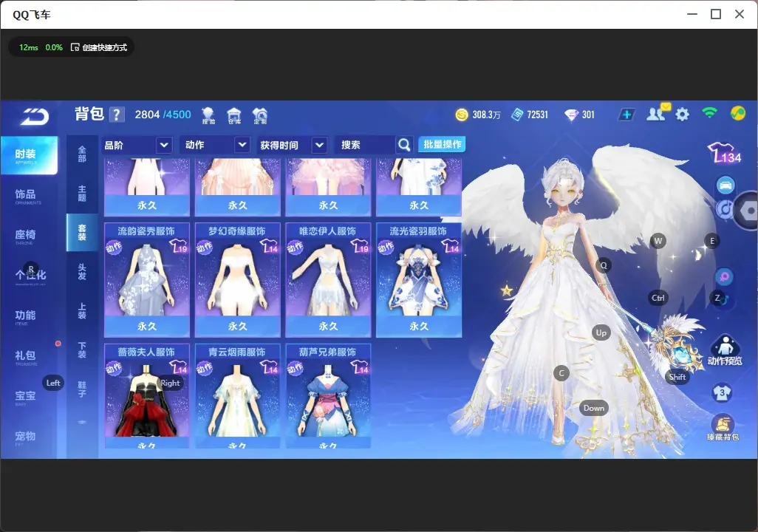The height and width of the screenshot is (532, 758).
Task: Select the 套装 suit subcategory
Action: pyautogui.click(x=82, y=233)
